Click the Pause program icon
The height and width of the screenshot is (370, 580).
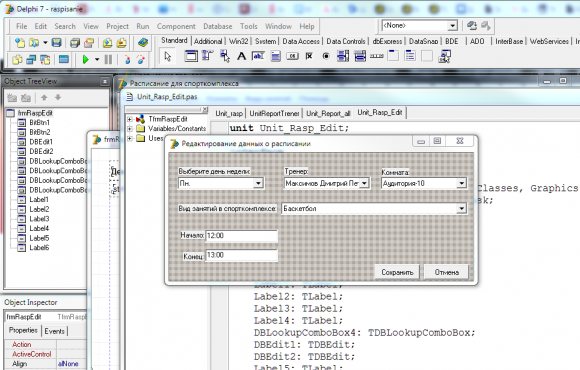click(x=108, y=59)
